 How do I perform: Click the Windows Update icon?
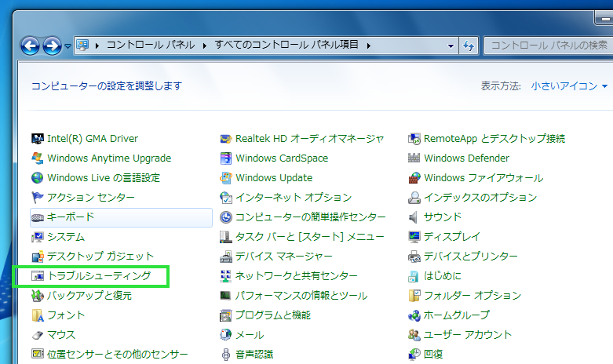[x=226, y=178]
